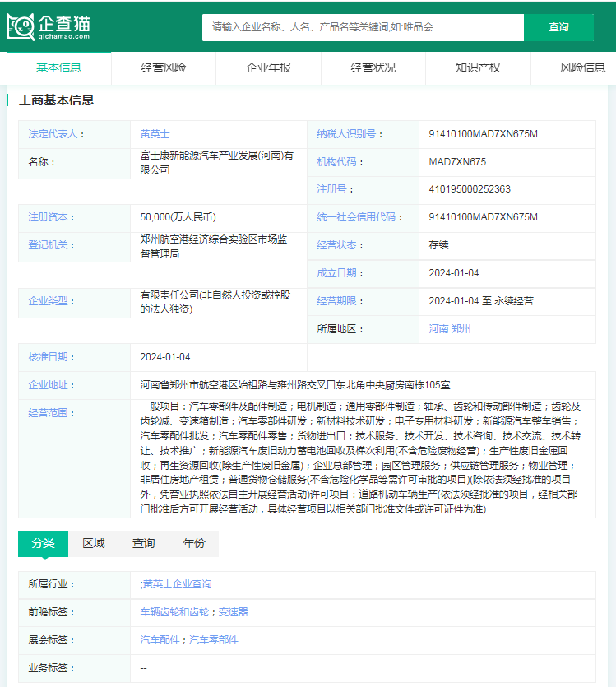Select the 年份 sub-tab
This screenshot has width=616, height=687.
(193, 544)
